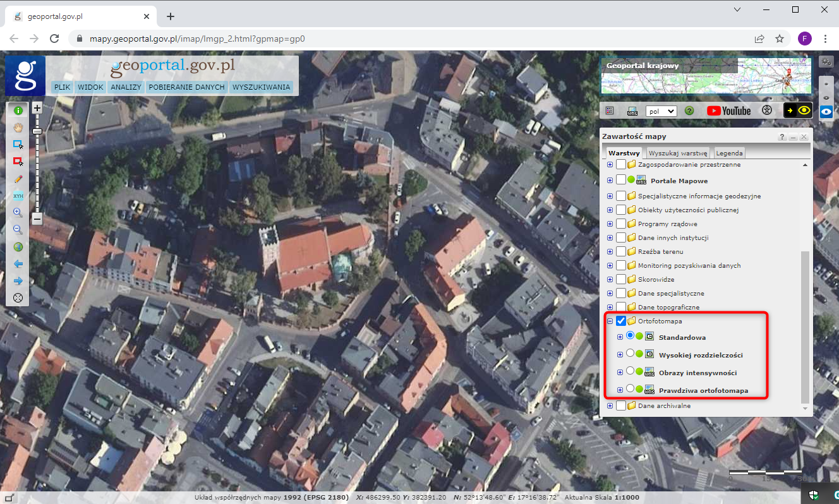Enable the Dane topograficzne checkbox
Image resolution: width=839 pixels, height=504 pixels.
coord(621,307)
